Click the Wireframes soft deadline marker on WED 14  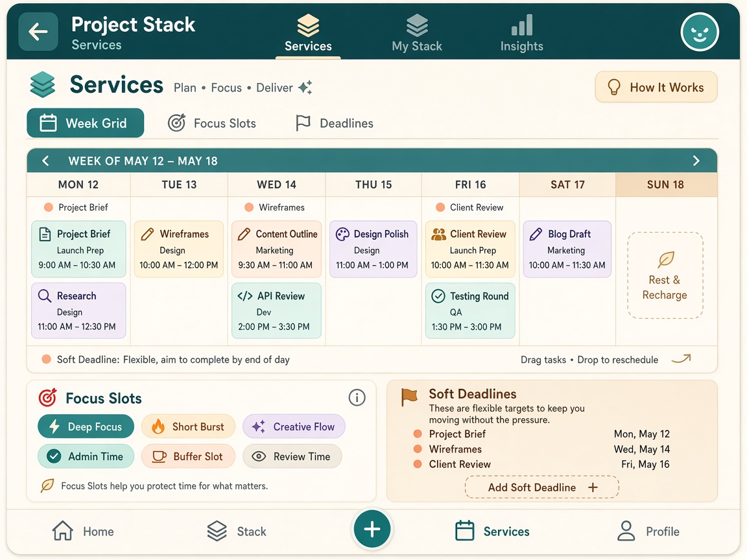pyautogui.click(x=275, y=207)
